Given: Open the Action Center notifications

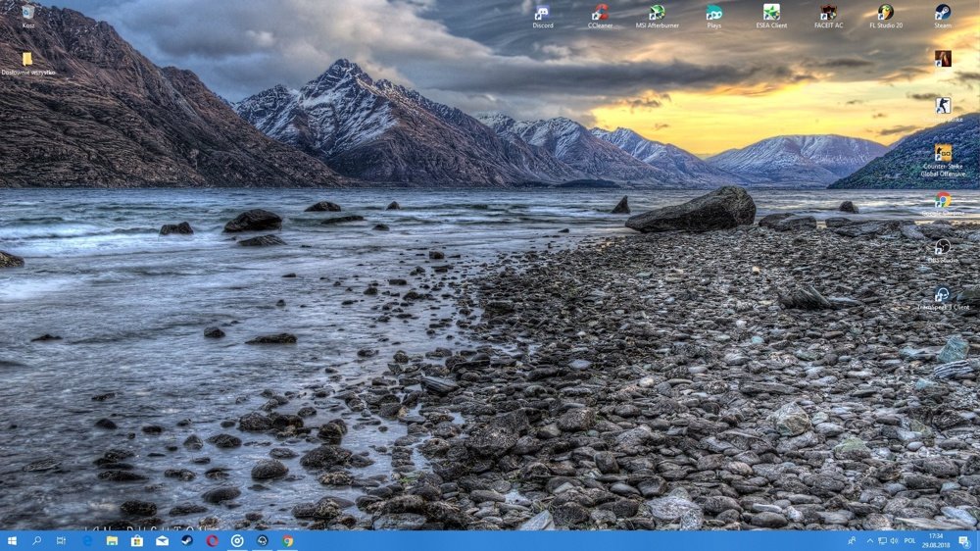Looking at the screenshot, I should [x=964, y=541].
